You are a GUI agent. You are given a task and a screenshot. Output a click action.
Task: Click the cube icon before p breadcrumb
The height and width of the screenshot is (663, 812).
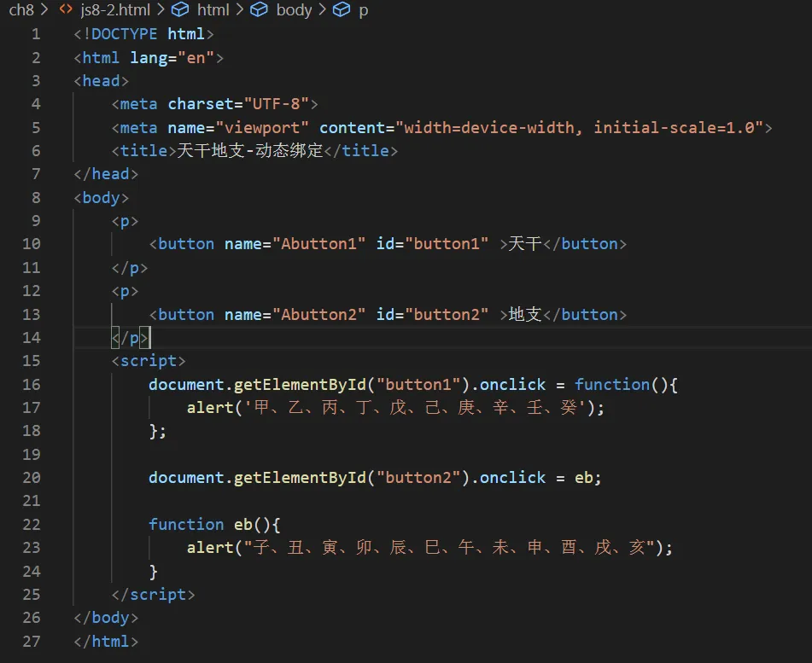342,10
